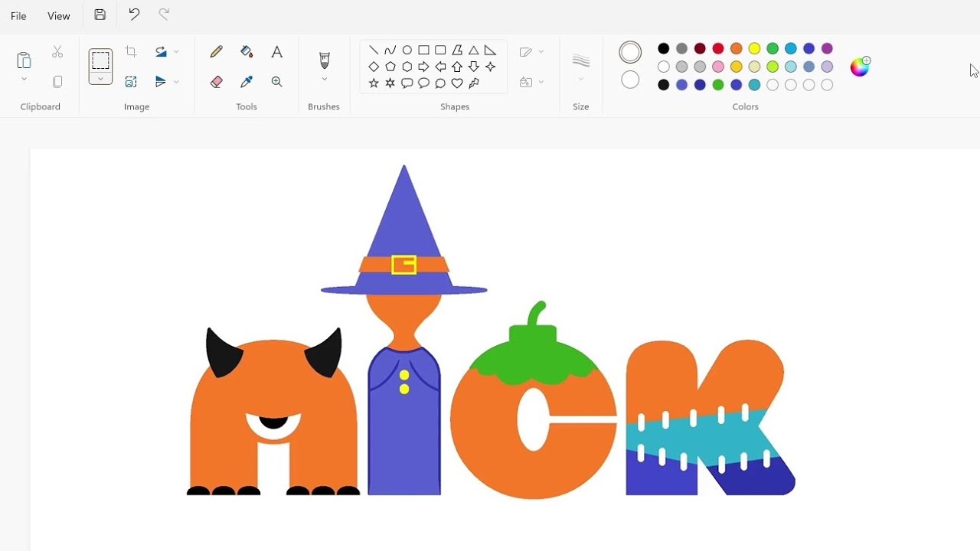Pick the Six-point star shape
Image resolution: width=980 pixels, height=551 pixels.
pos(390,83)
